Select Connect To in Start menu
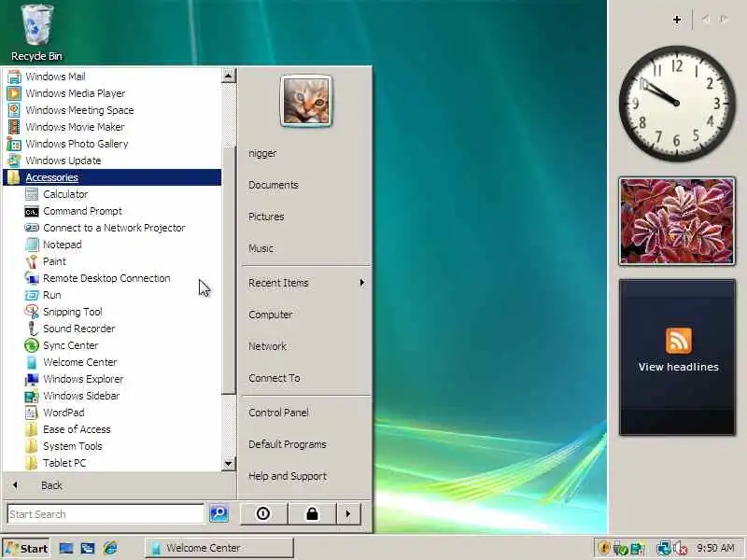This screenshot has height=560, width=747. [x=306, y=378]
